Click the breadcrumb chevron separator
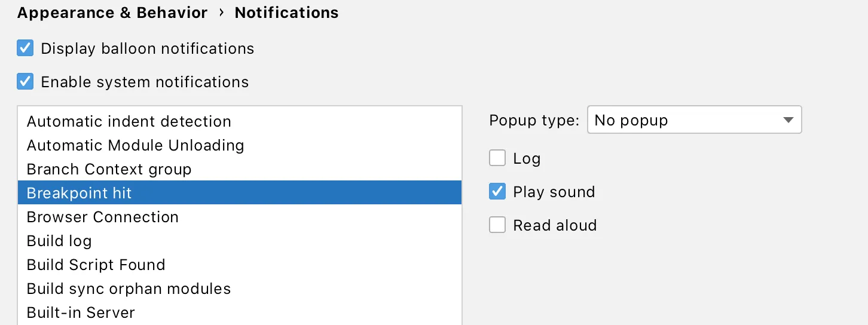This screenshot has width=868, height=325. 221,13
